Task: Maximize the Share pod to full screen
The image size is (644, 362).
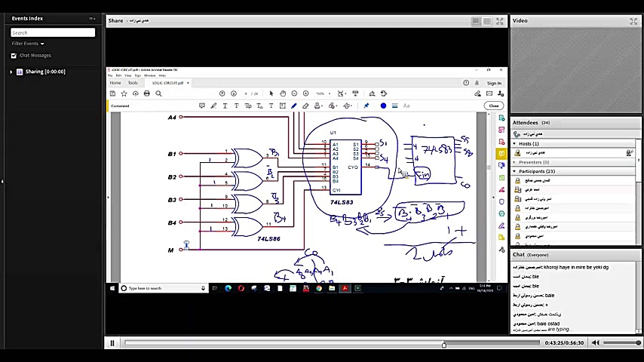Action: tap(500, 21)
